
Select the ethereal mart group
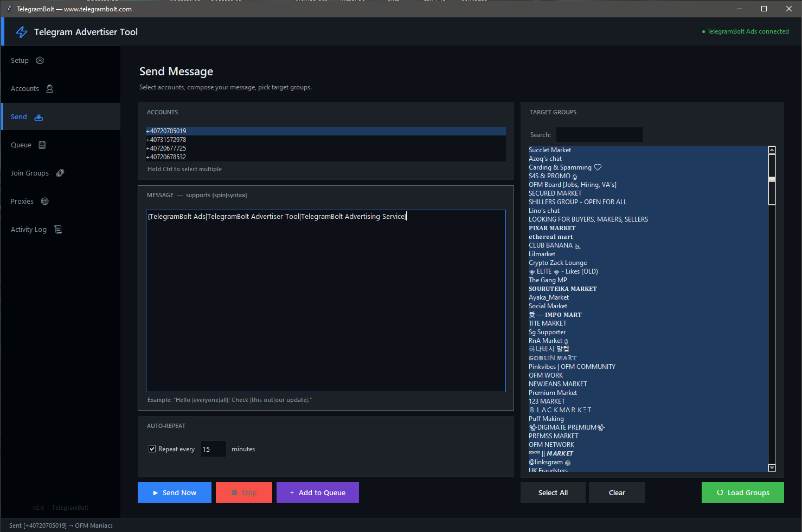[648, 237]
